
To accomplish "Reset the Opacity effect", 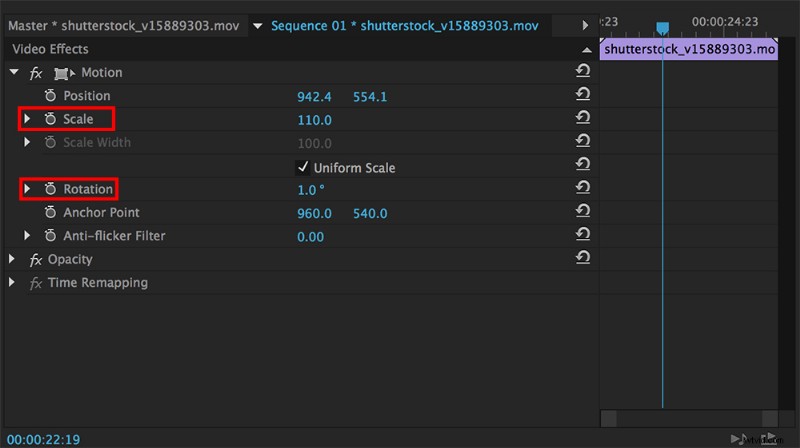I will (582, 259).
